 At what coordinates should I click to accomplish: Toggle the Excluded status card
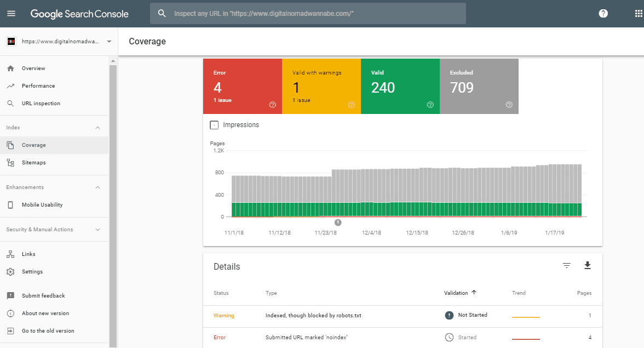pos(479,86)
